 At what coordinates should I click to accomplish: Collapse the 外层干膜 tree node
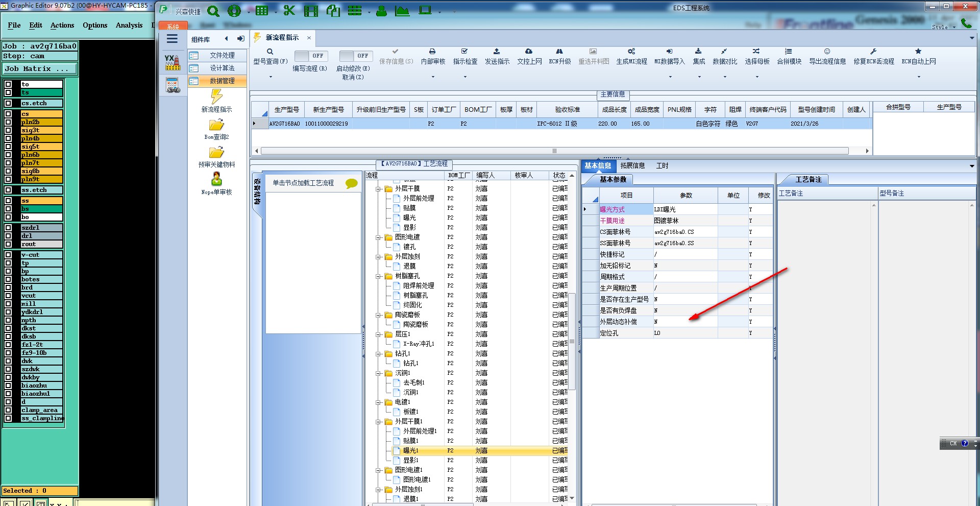point(379,189)
